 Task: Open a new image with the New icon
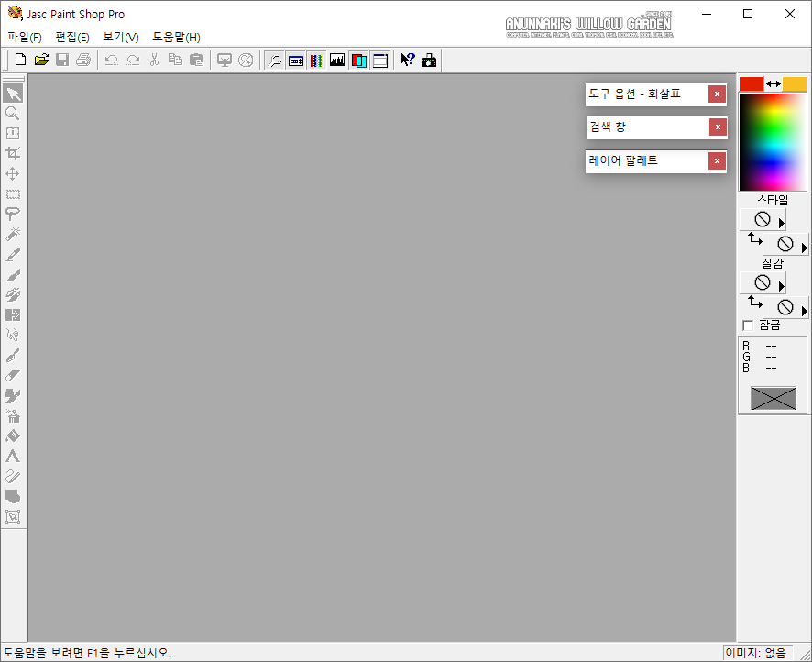tap(20, 59)
